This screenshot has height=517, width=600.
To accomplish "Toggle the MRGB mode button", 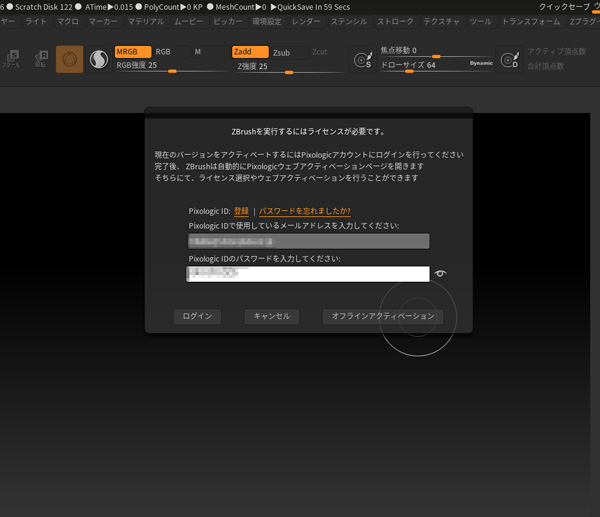I will pyautogui.click(x=133, y=52).
